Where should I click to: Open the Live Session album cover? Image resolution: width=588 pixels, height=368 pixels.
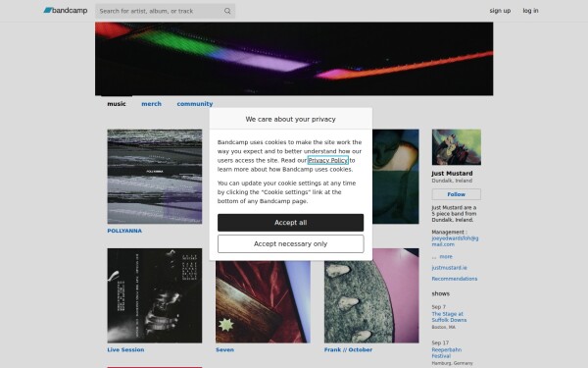point(155,295)
